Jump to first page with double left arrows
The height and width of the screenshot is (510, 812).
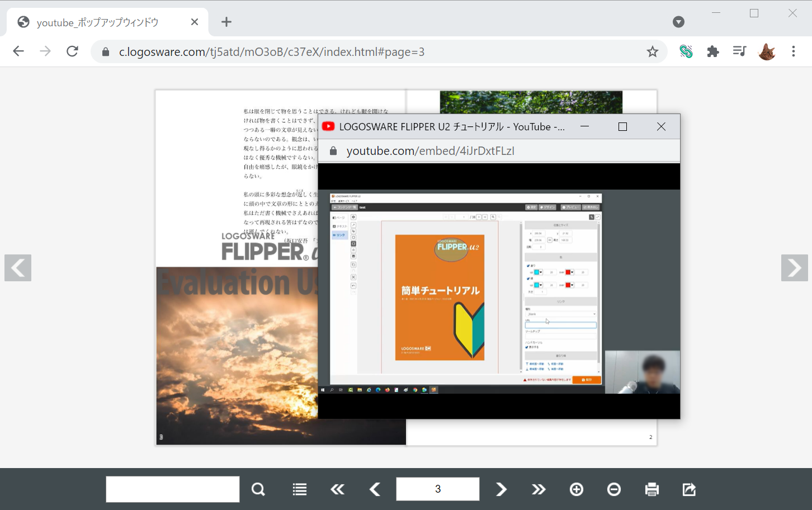(337, 489)
